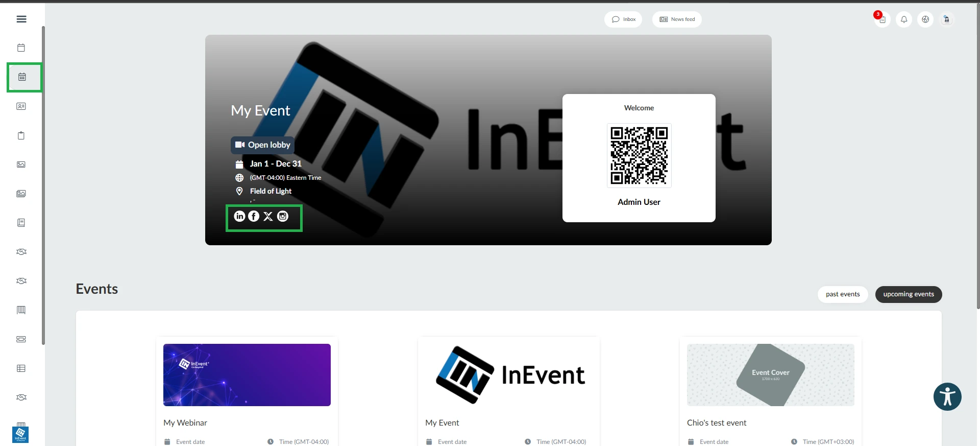Open the user profile avatar
Screen dimensions: 980x446
947,19
